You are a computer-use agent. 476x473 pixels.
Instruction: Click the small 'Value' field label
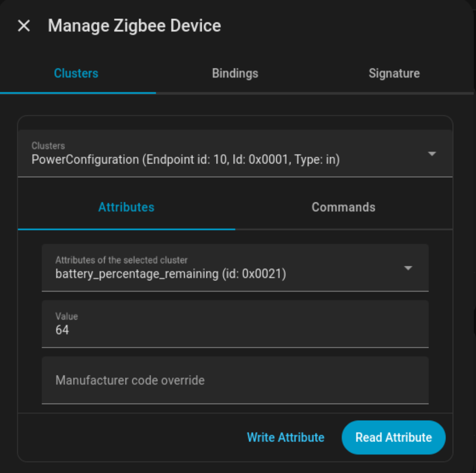point(66,316)
